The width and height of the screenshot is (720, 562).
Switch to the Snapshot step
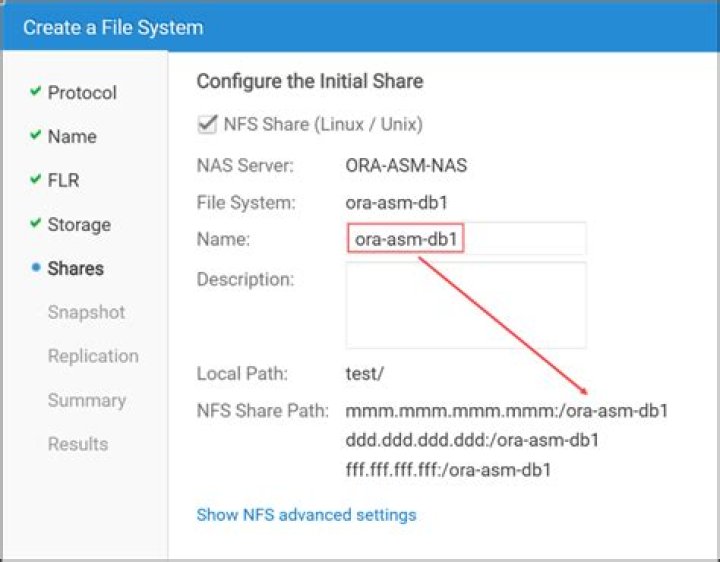click(x=86, y=312)
